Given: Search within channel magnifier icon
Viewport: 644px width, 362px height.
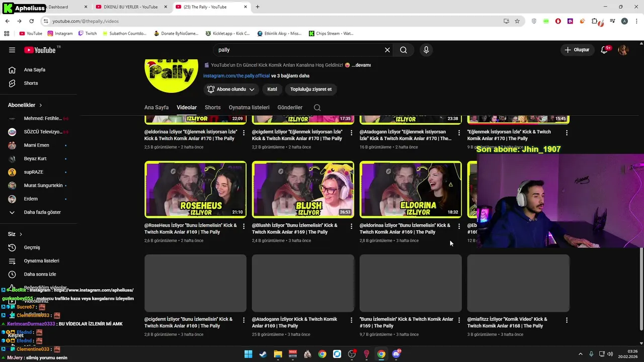Looking at the screenshot, I should coord(317,108).
